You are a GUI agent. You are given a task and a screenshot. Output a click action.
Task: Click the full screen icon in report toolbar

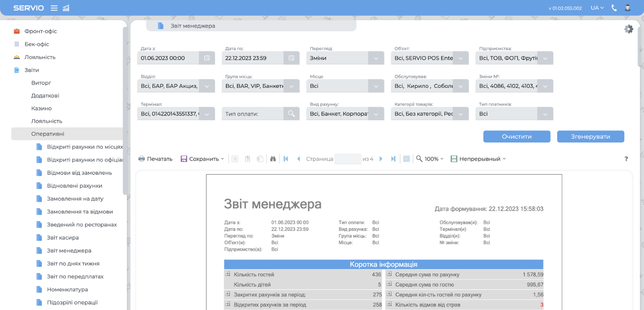coord(407,159)
